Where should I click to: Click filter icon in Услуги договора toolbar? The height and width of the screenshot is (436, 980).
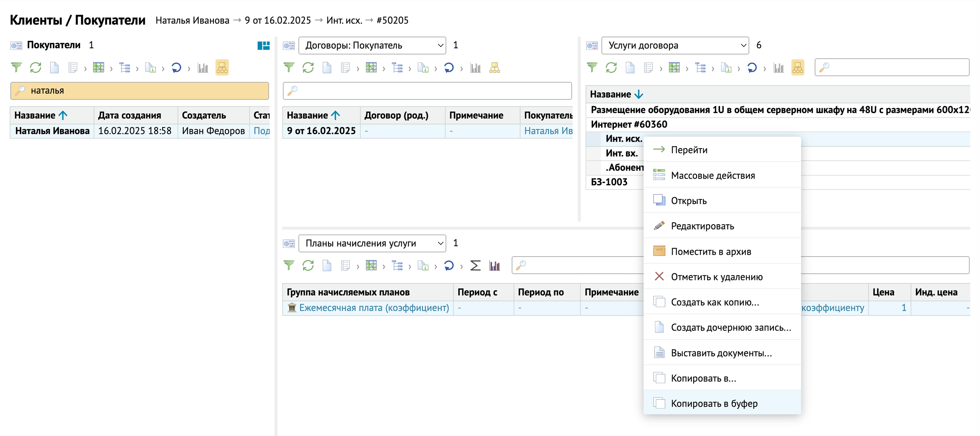point(592,68)
